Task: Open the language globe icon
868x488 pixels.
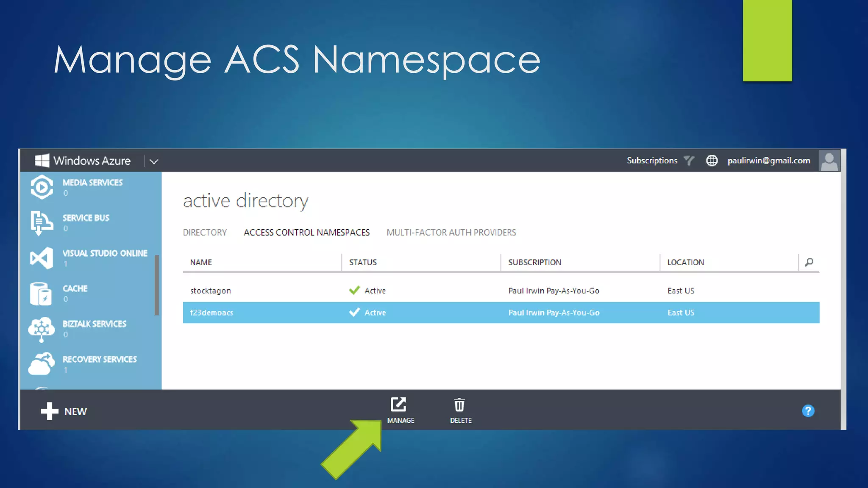Action: coord(712,161)
